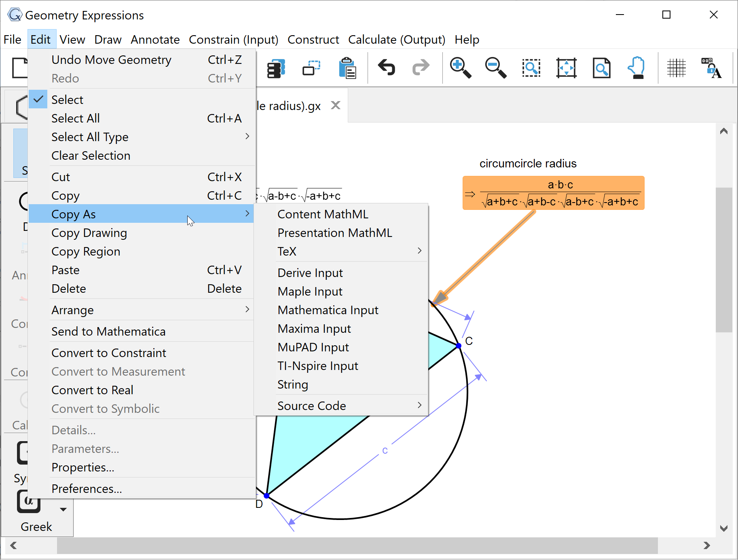This screenshot has width=738, height=560.
Task: Toggle the grid display icon
Action: coord(676,68)
